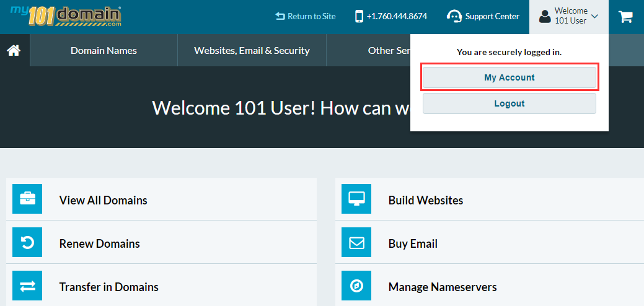The image size is (644, 306).
Task: Open Websites, Email & Security menu
Action: (x=252, y=51)
